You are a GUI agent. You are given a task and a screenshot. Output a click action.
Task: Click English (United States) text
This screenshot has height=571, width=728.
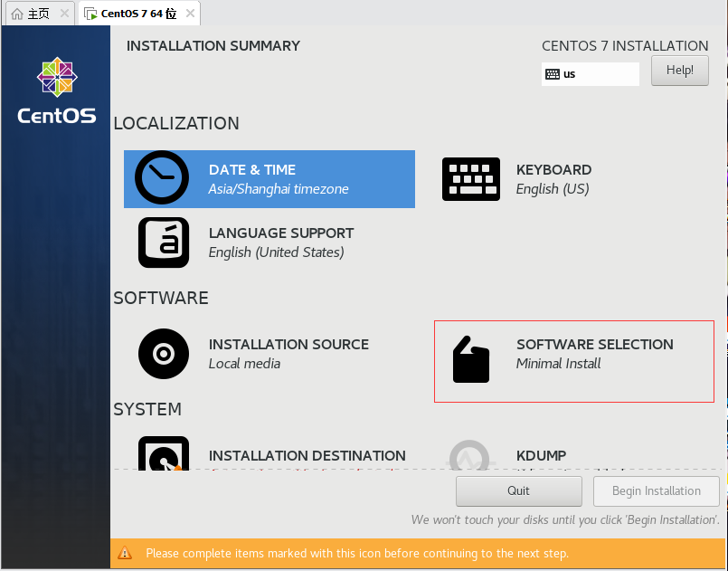pos(276,252)
